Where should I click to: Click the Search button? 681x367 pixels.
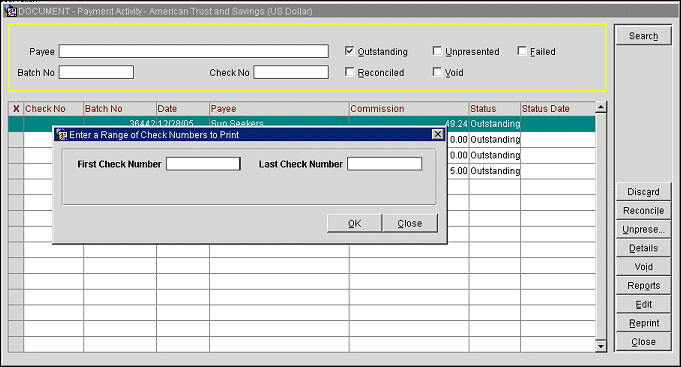click(643, 36)
